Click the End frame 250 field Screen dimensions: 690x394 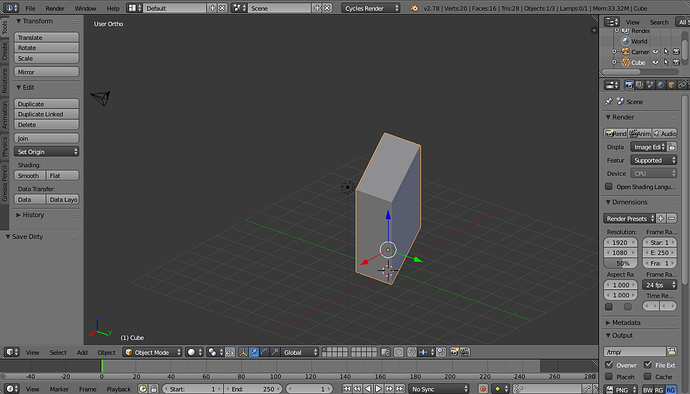253,389
